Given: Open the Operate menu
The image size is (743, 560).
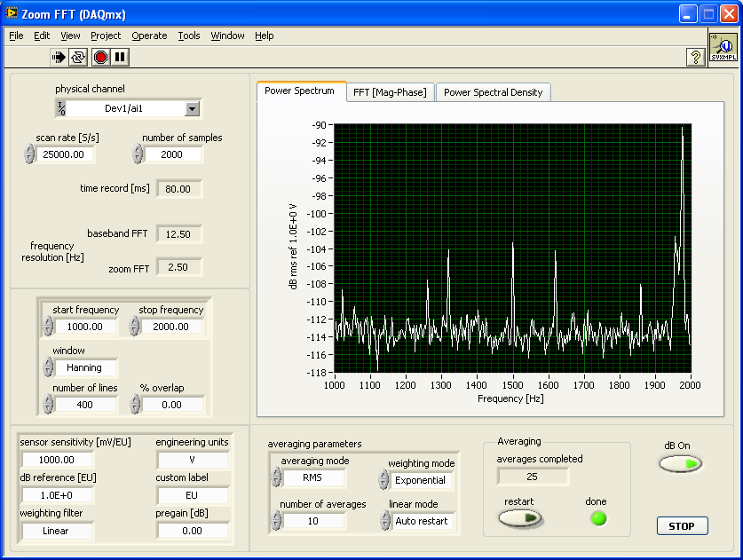Looking at the screenshot, I should click(149, 35).
